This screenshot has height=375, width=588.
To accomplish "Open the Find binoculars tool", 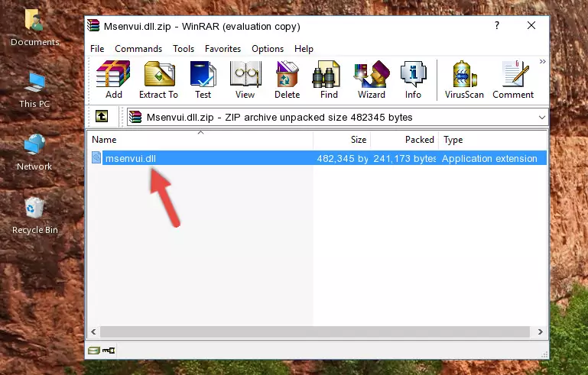I will click(x=329, y=79).
